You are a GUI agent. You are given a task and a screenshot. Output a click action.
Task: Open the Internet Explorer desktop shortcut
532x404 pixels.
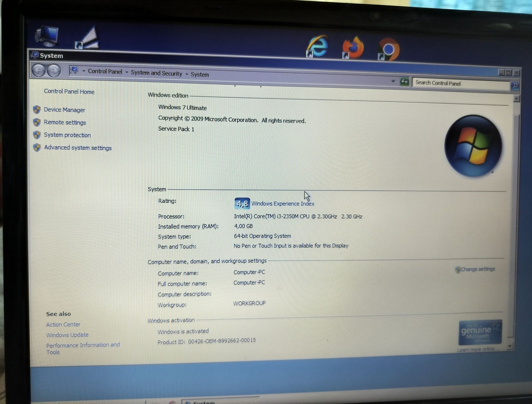click(x=317, y=46)
